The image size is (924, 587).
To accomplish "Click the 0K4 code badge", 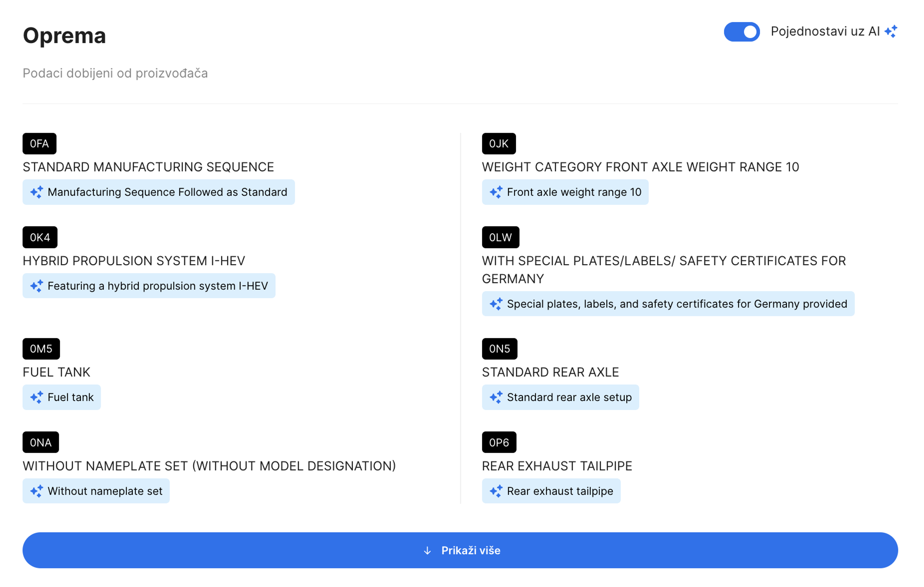I will pyautogui.click(x=40, y=237).
